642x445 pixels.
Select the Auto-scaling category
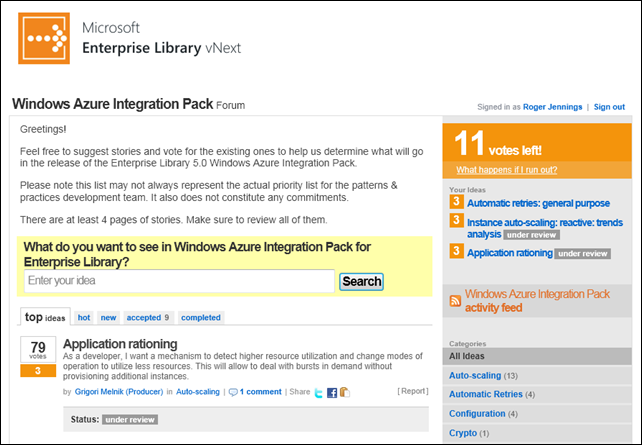[475, 376]
